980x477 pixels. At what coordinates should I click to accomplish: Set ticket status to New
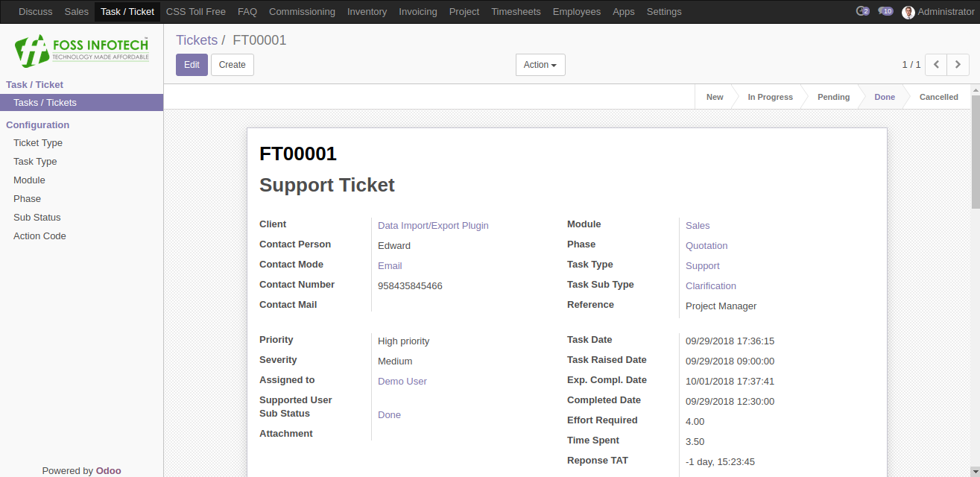point(715,97)
